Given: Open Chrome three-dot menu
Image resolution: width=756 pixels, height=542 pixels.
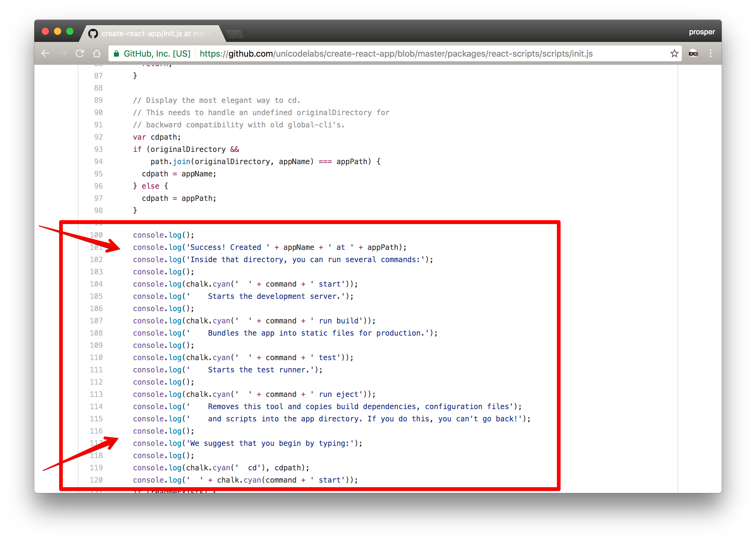Looking at the screenshot, I should [x=710, y=53].
